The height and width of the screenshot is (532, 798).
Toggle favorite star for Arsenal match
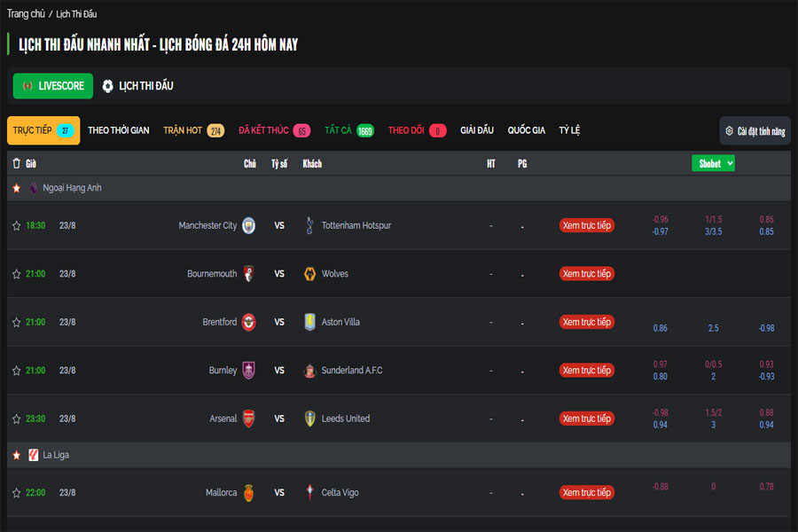[x=16, y=419]
